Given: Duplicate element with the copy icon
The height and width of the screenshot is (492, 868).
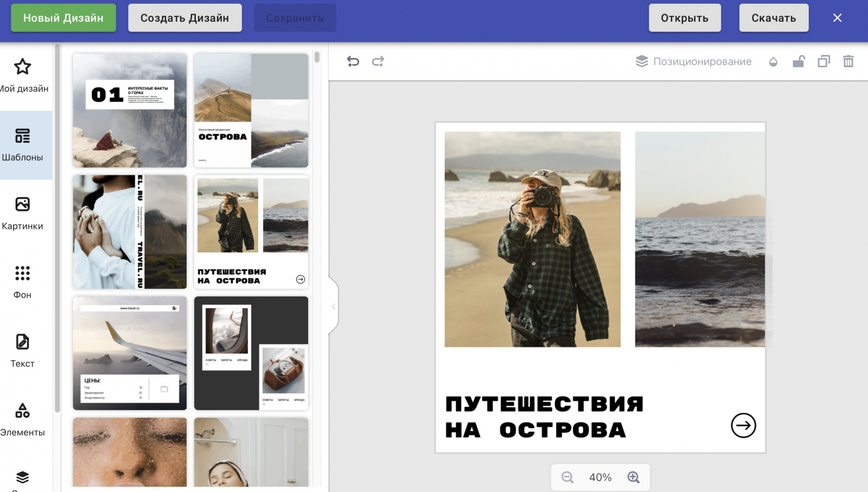Looking at the screenshot, I should 824,61.
